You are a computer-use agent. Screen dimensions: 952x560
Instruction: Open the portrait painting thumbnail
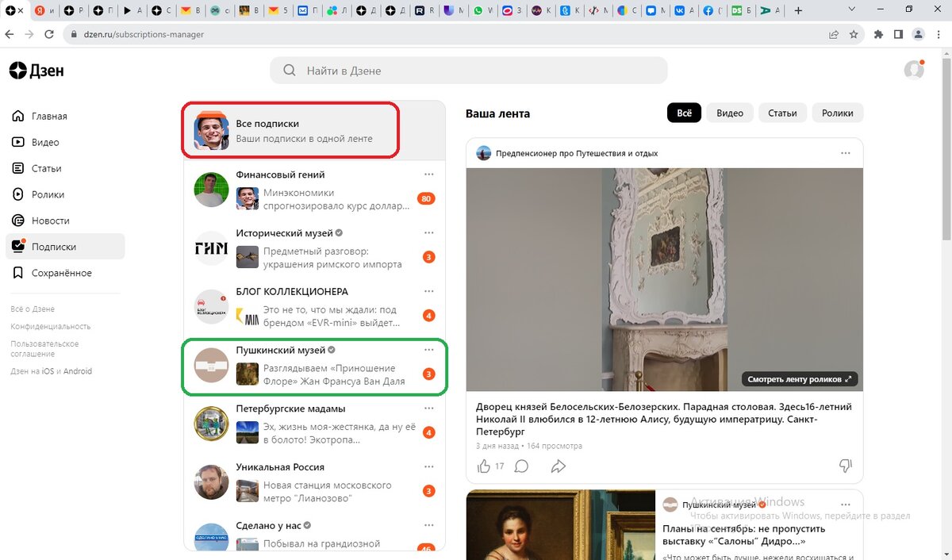[x=561, y=525]
